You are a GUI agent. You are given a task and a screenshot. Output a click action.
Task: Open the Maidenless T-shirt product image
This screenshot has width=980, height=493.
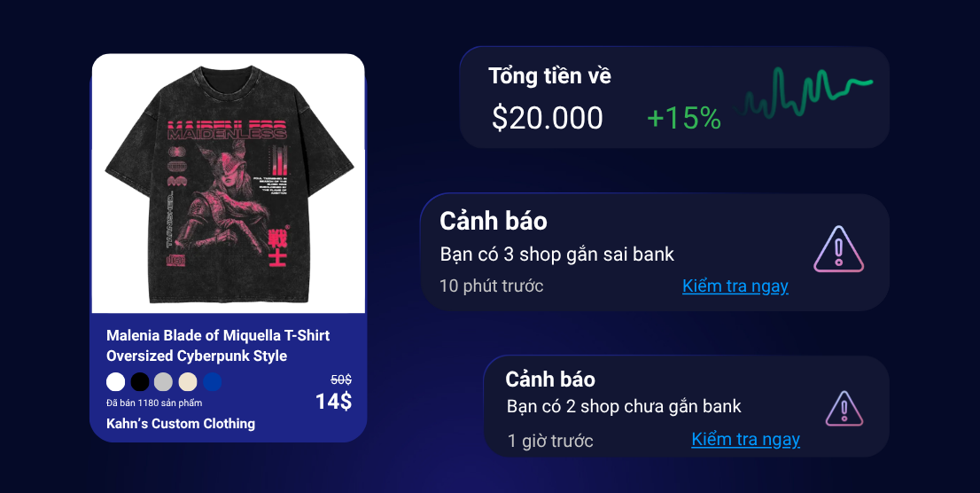[229, 184]
